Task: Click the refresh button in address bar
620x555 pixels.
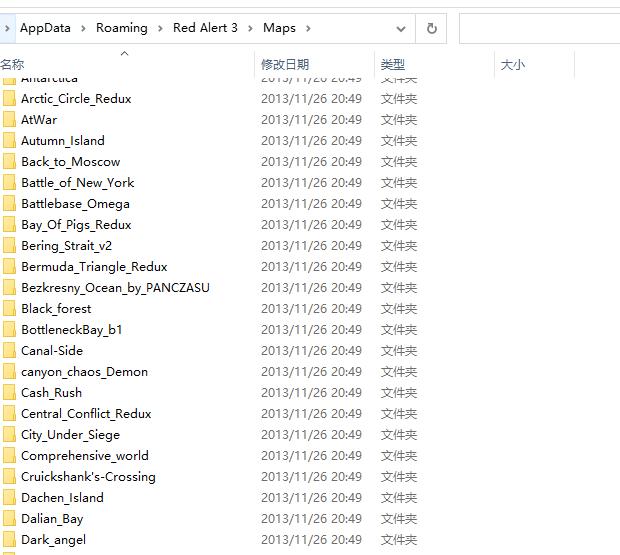Action: coord(432,28)
